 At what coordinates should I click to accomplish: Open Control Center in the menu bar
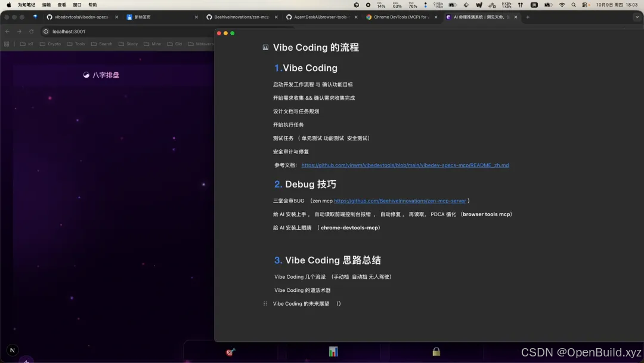pyautogui.click(x=586, y=5)
